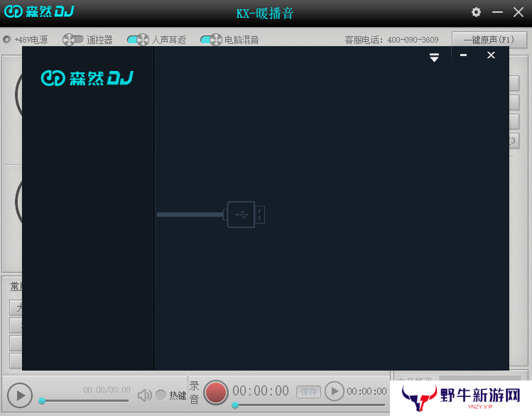Click the speaker volume icon
Image resolution: width=532 pixels, height=416 pixels.
144,395
